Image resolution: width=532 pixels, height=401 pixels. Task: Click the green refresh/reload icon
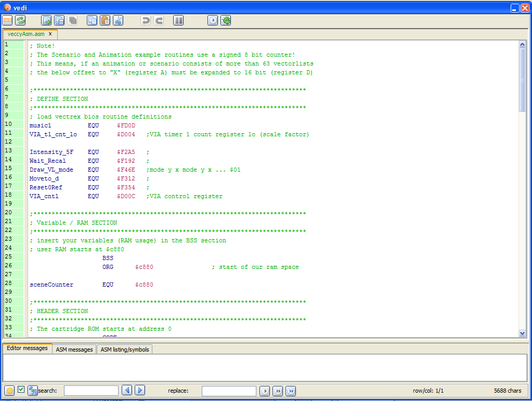(x=20, y=20)
